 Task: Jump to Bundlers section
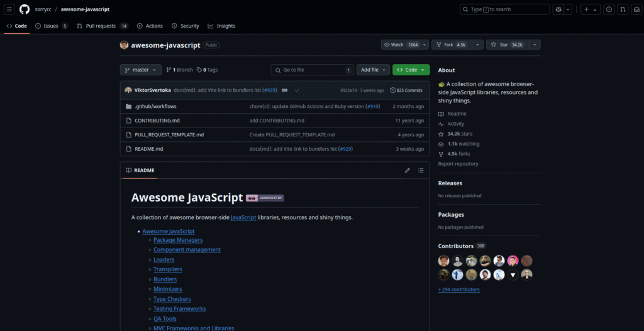tap(165, 279)
